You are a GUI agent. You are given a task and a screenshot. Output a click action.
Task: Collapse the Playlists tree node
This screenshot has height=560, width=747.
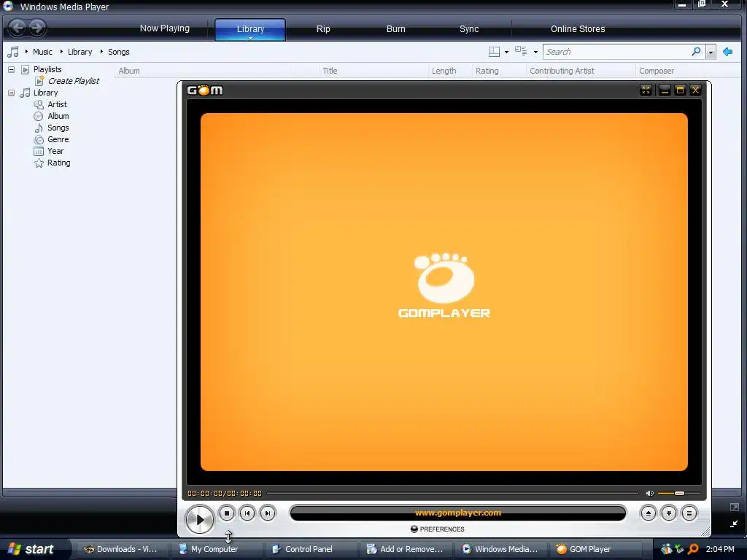[11, 69]
